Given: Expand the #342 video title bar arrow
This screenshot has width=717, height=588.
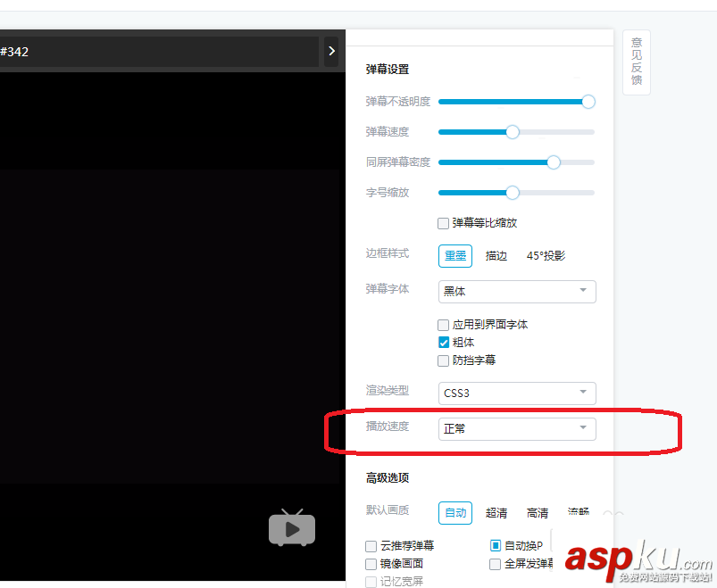Looking at the screenshot, I should (x=331, y=51).
